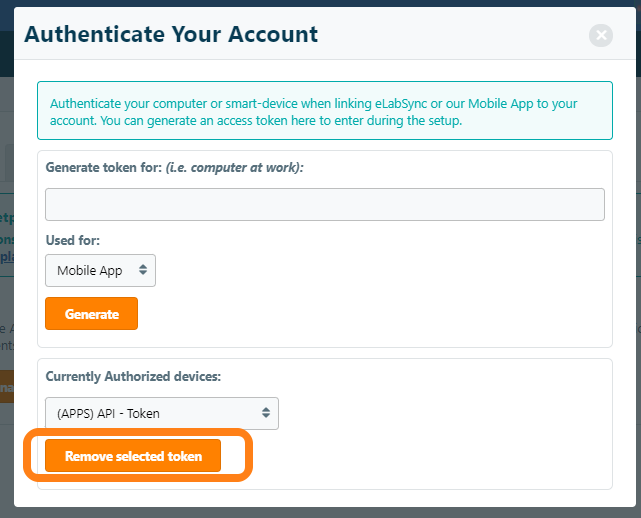
Task: Click the Remove selected token button
Action: tap(133, 457)
